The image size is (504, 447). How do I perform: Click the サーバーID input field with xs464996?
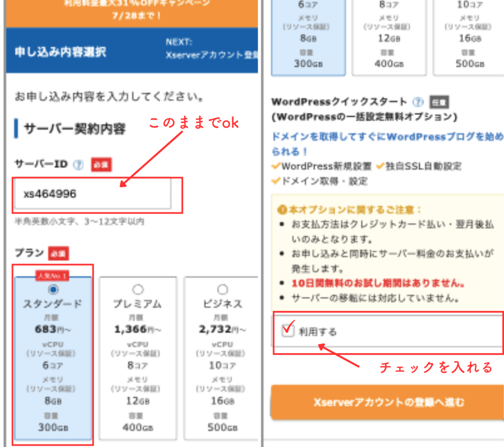(x=93, y=194)
